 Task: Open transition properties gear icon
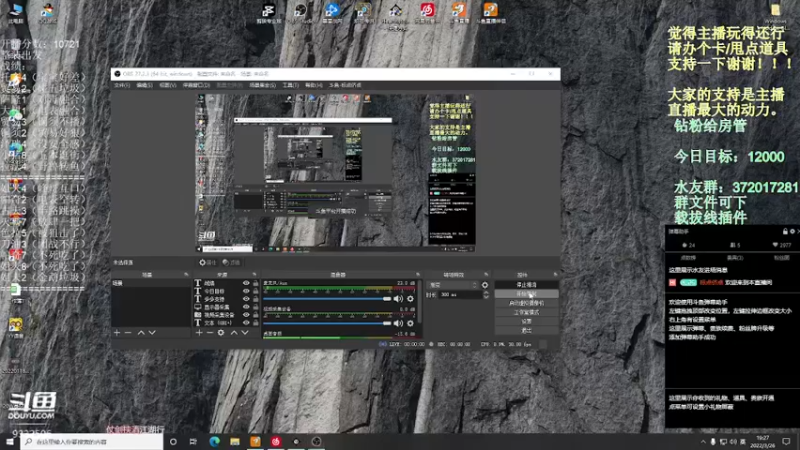(485, 285)
